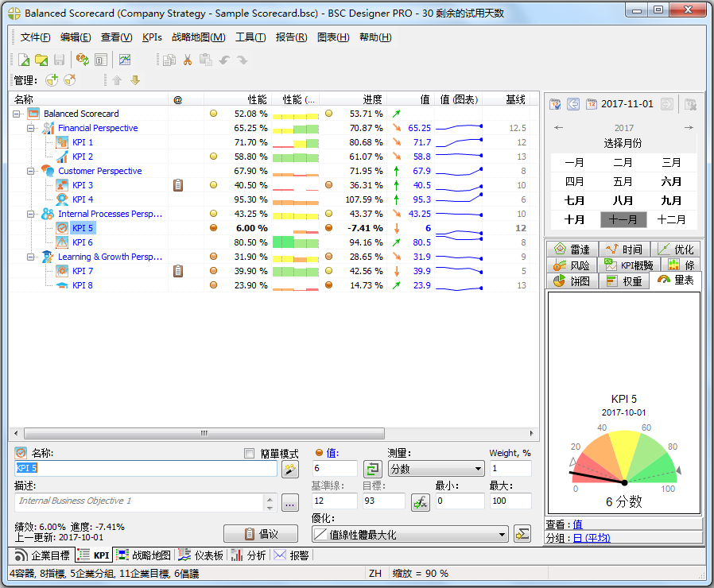Screen dimensions: 714x588
Task: Switch to the 饼图 chart tab
Action: tap(572, 280)
